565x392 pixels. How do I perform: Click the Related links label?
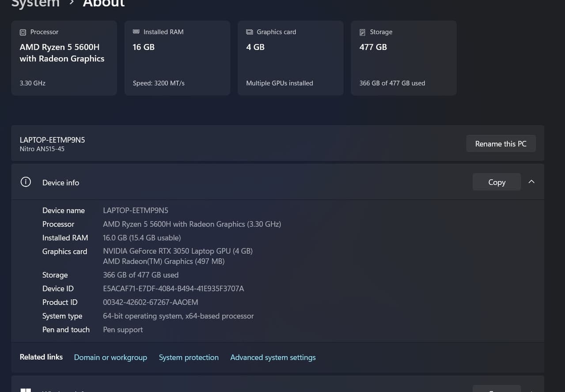click(x=41, y=357)
